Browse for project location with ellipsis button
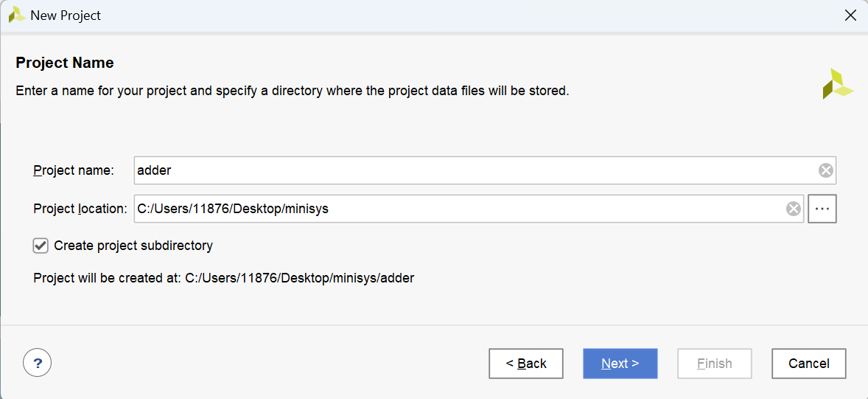868x399 pixels. [822, 209]
